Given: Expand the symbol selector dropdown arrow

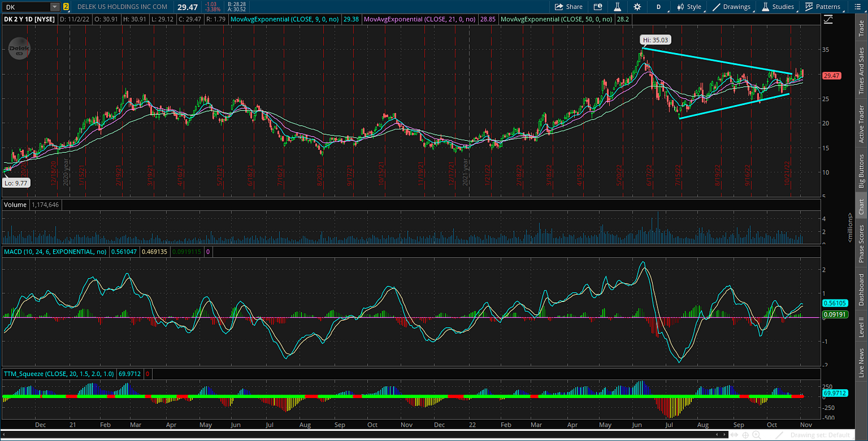Looking at the screenshot, I should (x=55, y=7).
